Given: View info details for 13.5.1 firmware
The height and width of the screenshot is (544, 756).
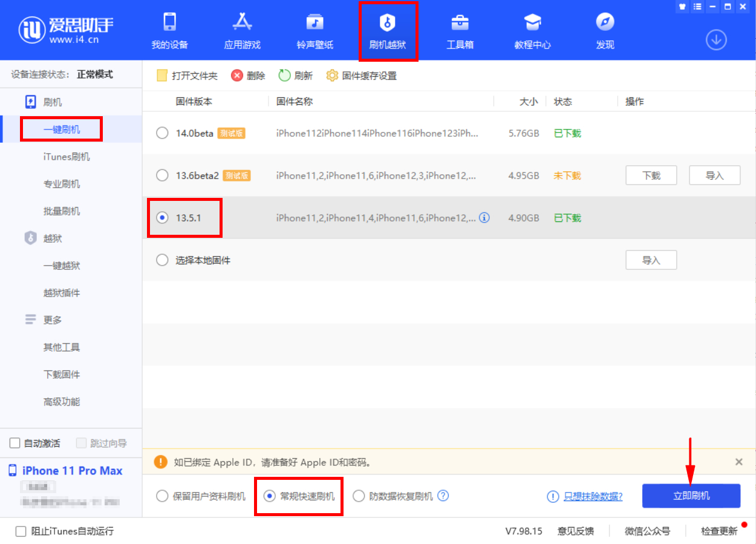Looking at the screenshot, I should point(484,218).
